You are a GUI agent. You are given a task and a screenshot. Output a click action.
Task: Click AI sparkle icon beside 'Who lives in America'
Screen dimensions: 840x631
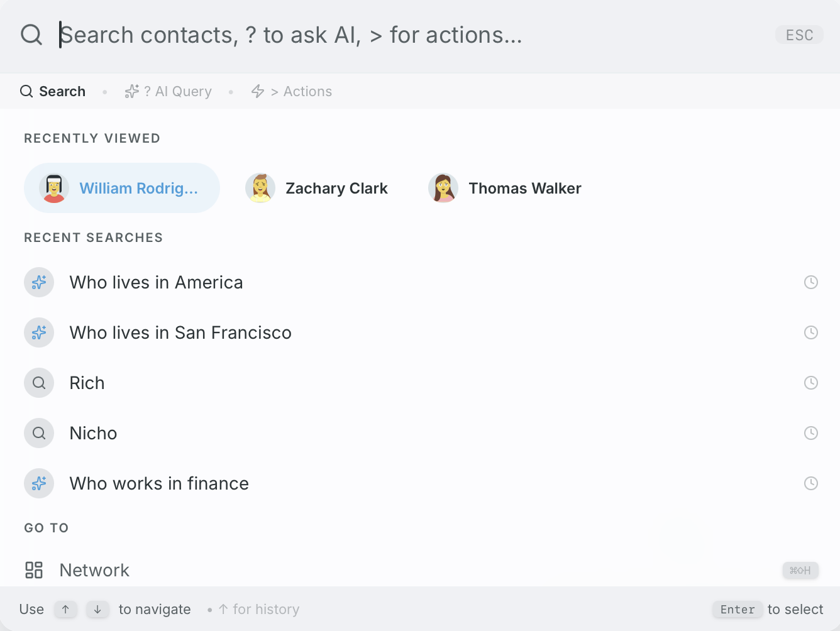pos(39,282)
